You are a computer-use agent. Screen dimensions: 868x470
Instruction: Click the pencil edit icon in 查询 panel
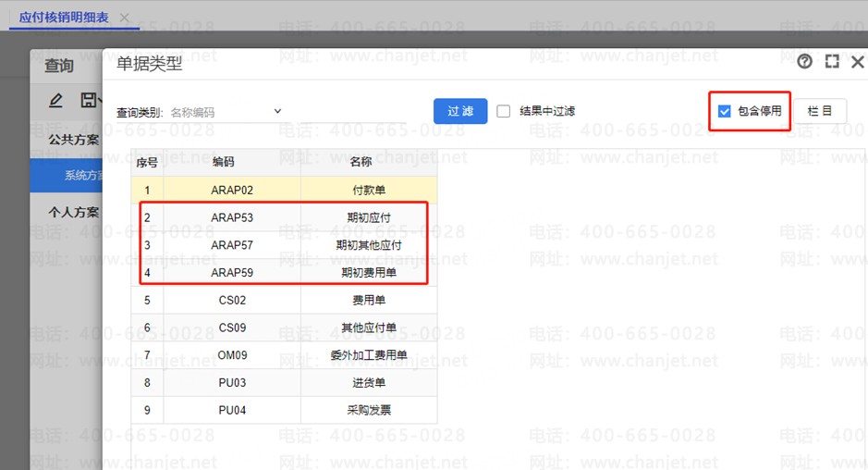(x=56, y=101)
